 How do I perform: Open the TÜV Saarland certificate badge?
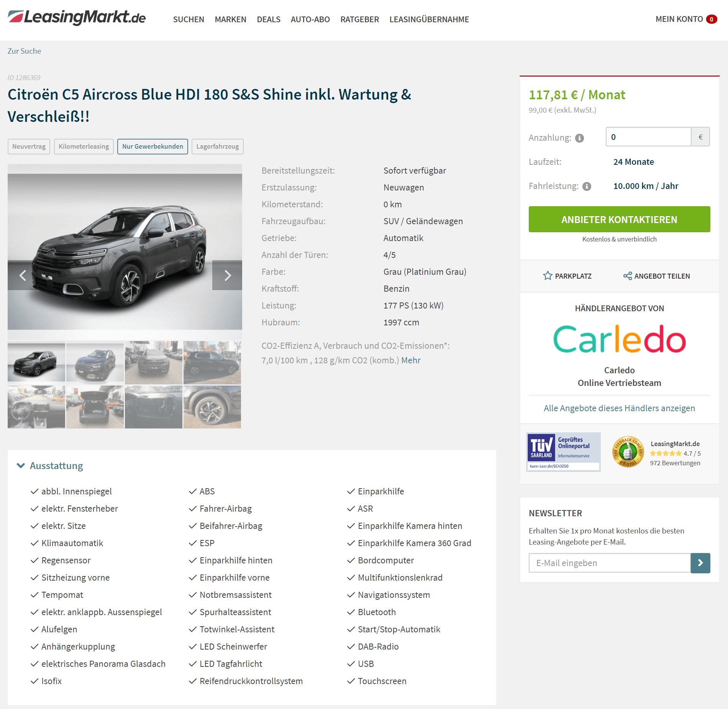click(x=563, y=452)
